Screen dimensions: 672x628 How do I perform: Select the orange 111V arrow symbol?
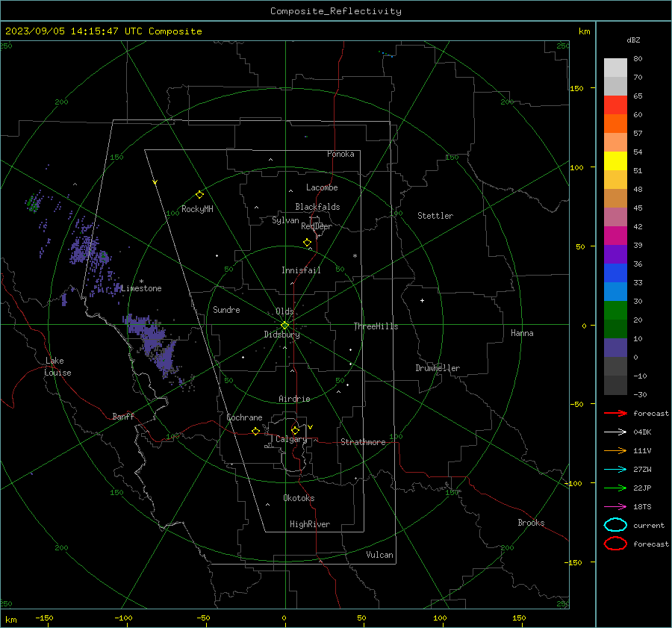tap(615, 450)
